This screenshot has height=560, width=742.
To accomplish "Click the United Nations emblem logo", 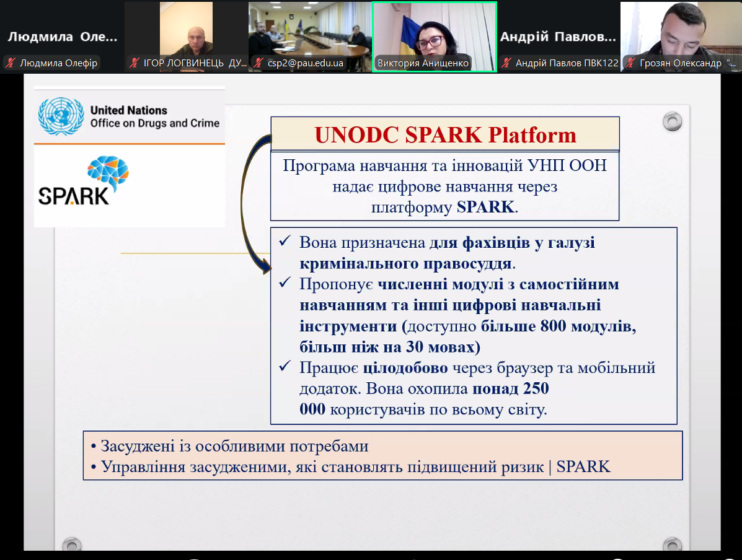I will (61, 116).
